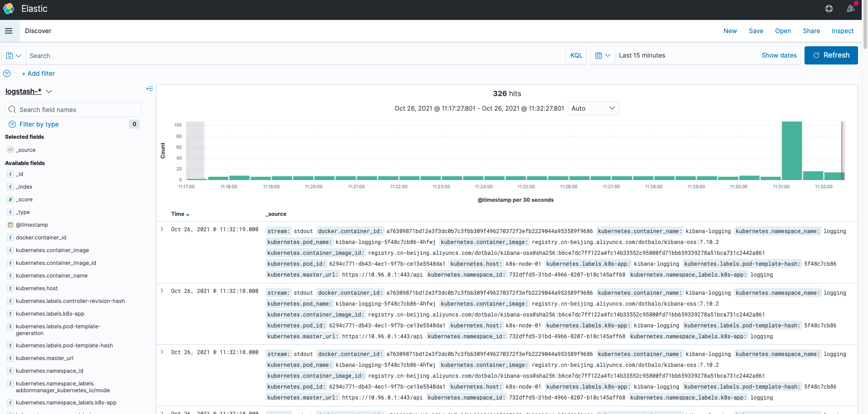Click the _score number type icon
Screen dimensions: 868x414
[x=10, y=200]
